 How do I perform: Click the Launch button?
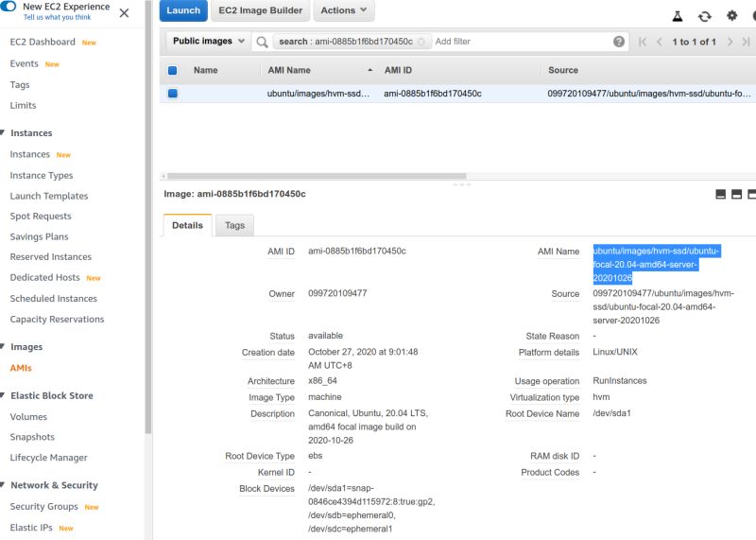pos(183,10)
